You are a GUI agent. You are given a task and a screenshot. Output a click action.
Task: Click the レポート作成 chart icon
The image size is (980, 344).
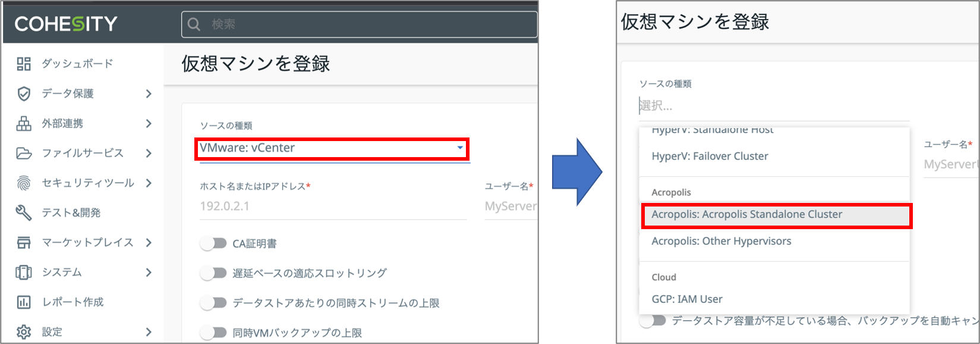click(24, 302)
